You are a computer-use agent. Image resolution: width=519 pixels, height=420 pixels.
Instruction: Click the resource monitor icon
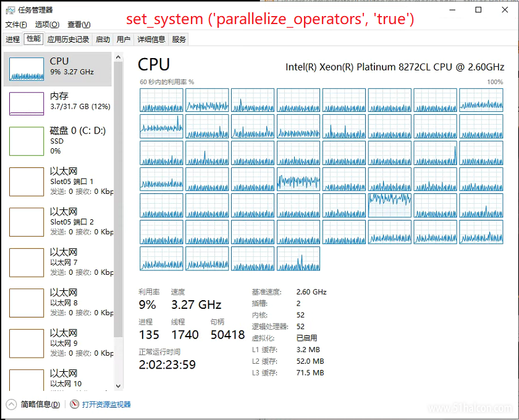(x=75, y=404)
